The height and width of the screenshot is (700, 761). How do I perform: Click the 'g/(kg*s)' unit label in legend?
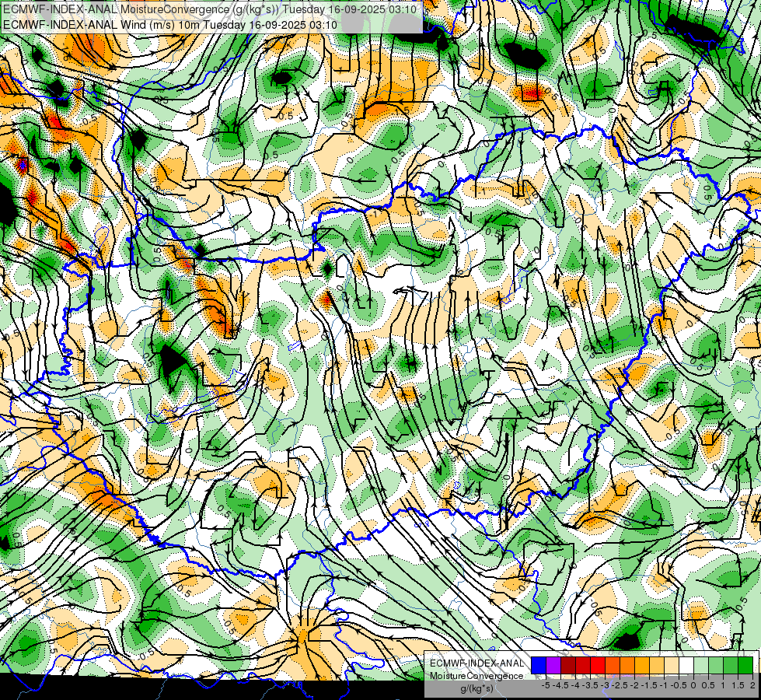click(x=476, y=689)
